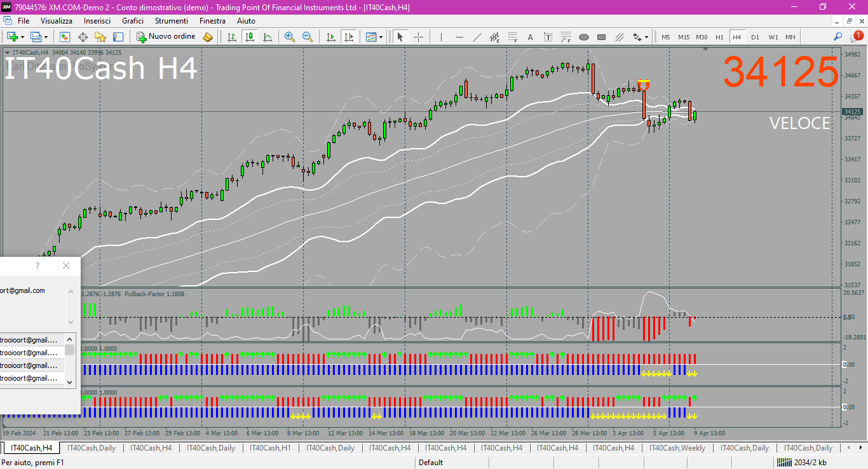
Task: Open the Profiles icon
Action: click(36, 37)
